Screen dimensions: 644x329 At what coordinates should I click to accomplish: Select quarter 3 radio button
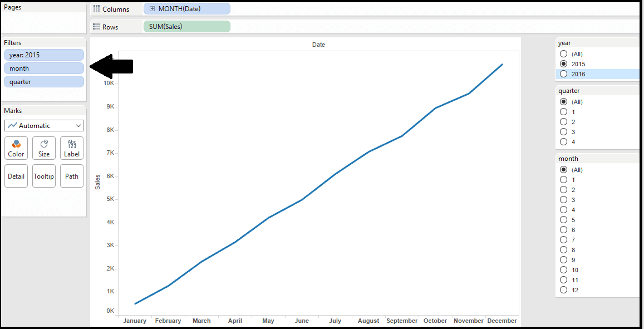click(x=564, y=132)
